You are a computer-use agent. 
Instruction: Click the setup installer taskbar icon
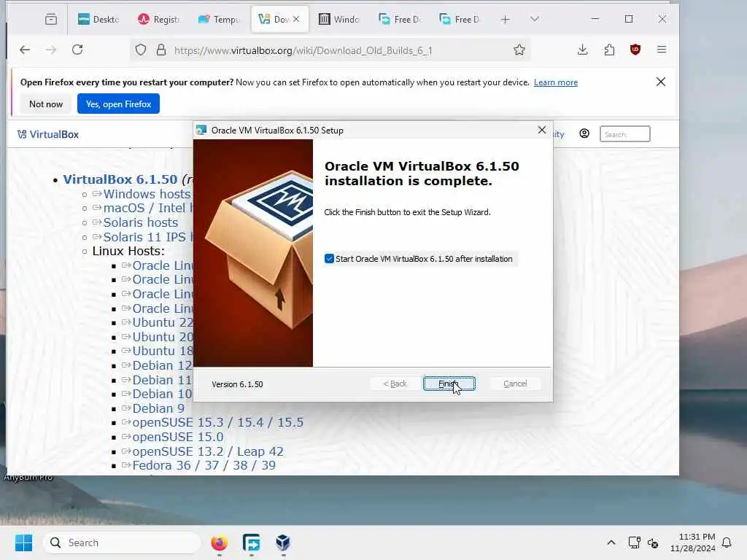pyautogui.click(x=251, y=542)
